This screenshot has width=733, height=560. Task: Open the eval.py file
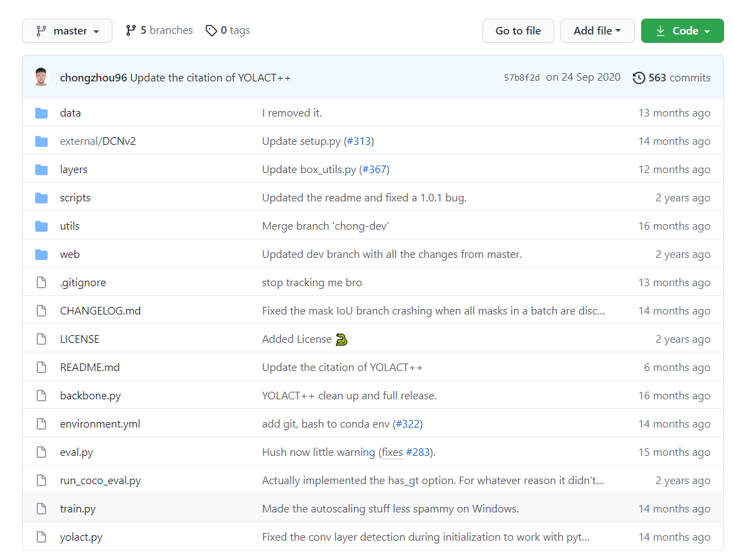[76, 452]
